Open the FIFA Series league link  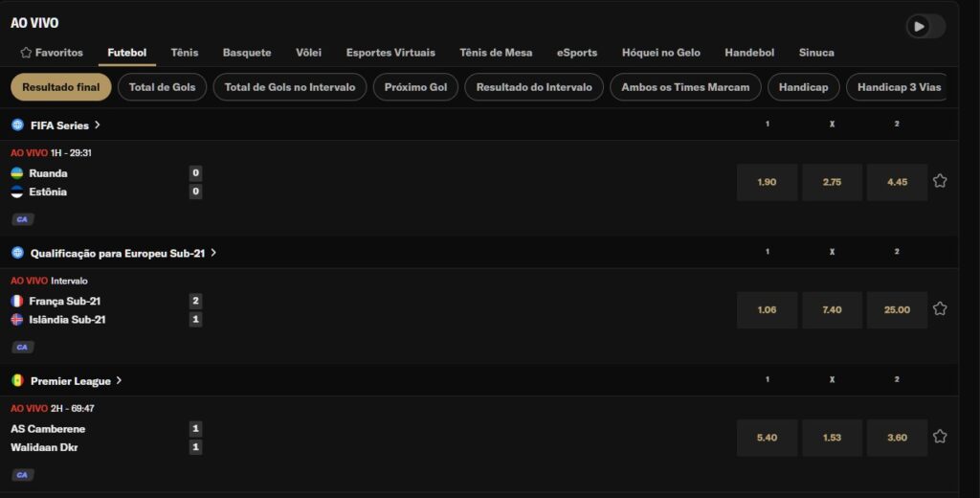coord(59,125)
